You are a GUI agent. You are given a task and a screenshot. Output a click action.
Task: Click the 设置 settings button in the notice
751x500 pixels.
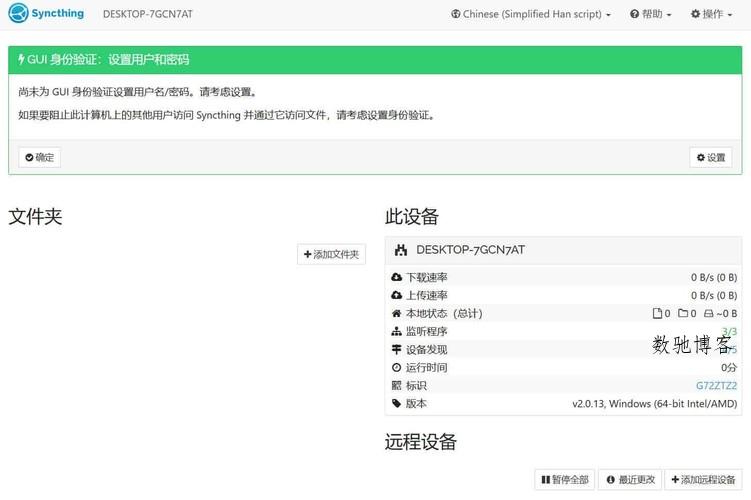coord(711,157)
